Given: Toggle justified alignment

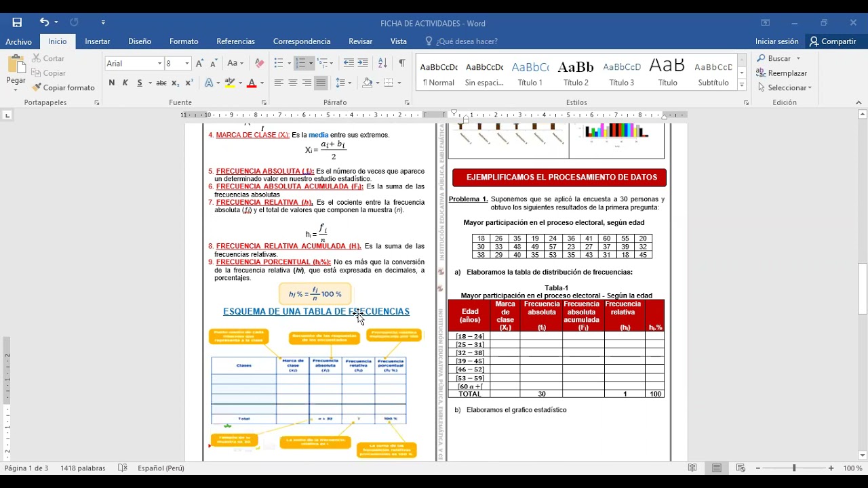Looking at the screenshot, I should (321, 83).
